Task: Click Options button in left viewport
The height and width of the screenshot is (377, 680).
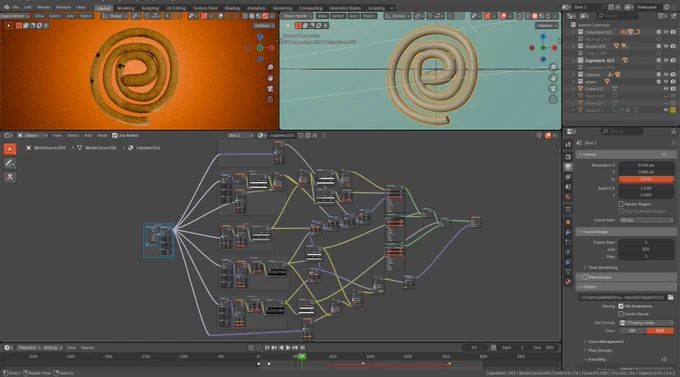Action: coord(264,26)
